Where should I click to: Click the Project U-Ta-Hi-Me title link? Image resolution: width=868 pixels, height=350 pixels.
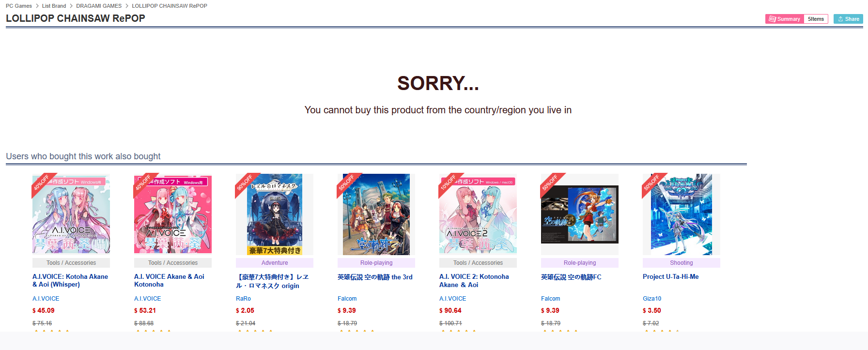pyautogui.click(x=670, y=277)
